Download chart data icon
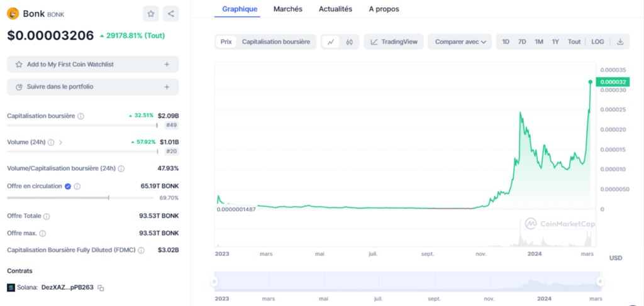The image size is (644, 306). 620,42
